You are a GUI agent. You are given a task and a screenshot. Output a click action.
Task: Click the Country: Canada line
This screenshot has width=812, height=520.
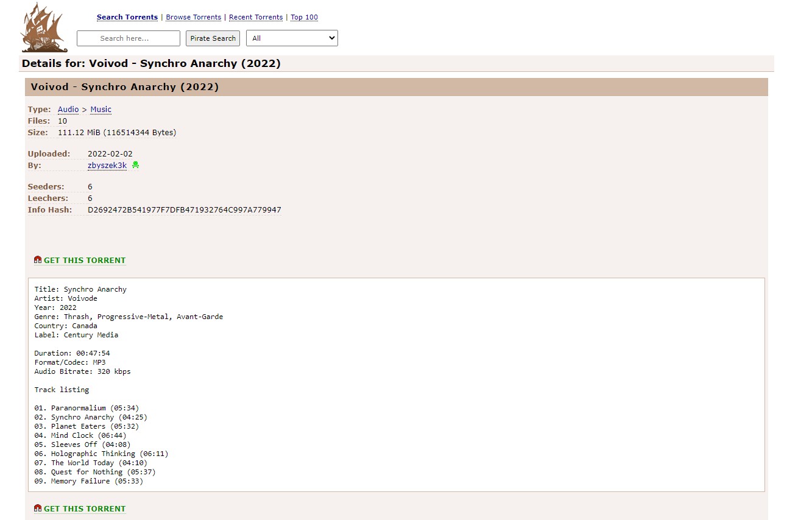(x=66, y=326)
